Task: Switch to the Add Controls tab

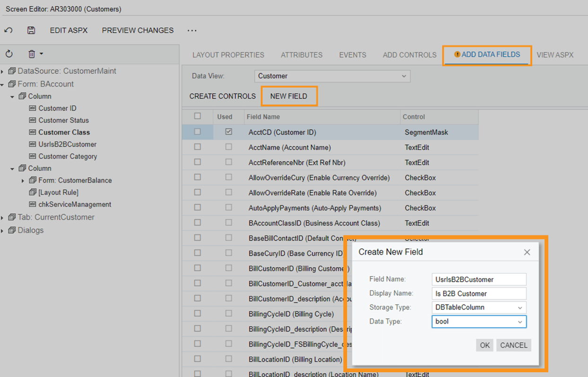Action: tap(410, 55)
